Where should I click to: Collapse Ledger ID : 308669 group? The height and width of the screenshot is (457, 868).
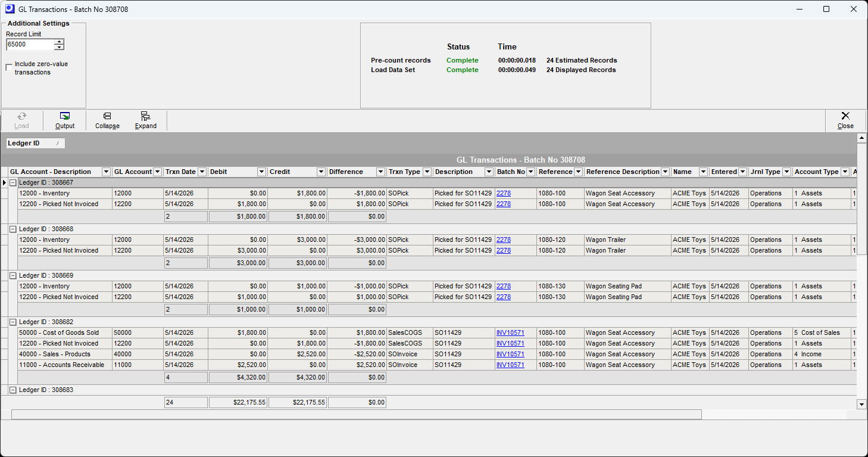coord(13,275)
